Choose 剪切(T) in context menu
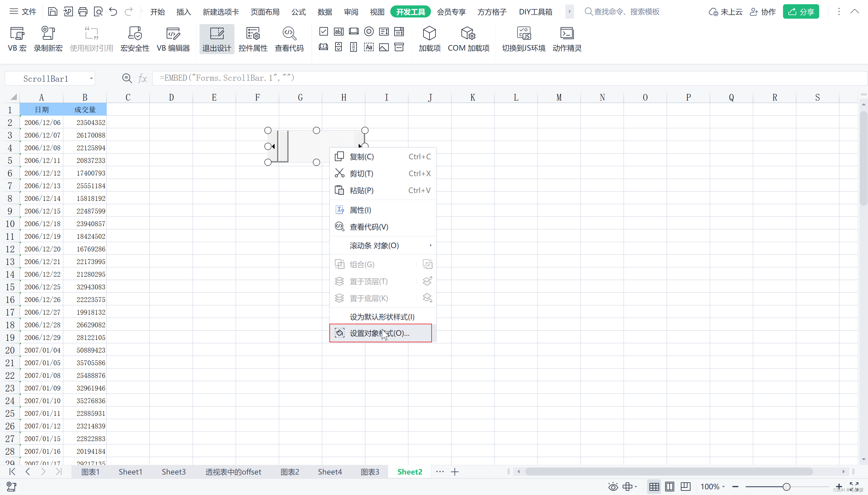The image size is (868, 495). point(383,173)
